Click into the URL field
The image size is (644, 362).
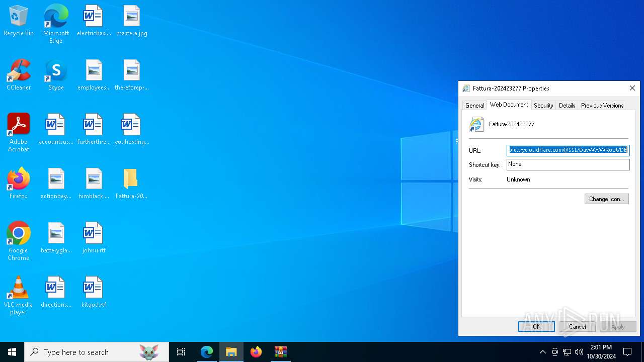pos(568,150)
